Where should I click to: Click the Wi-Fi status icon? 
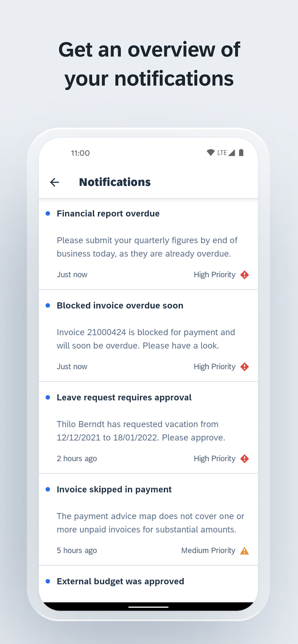tap(210, 153)
